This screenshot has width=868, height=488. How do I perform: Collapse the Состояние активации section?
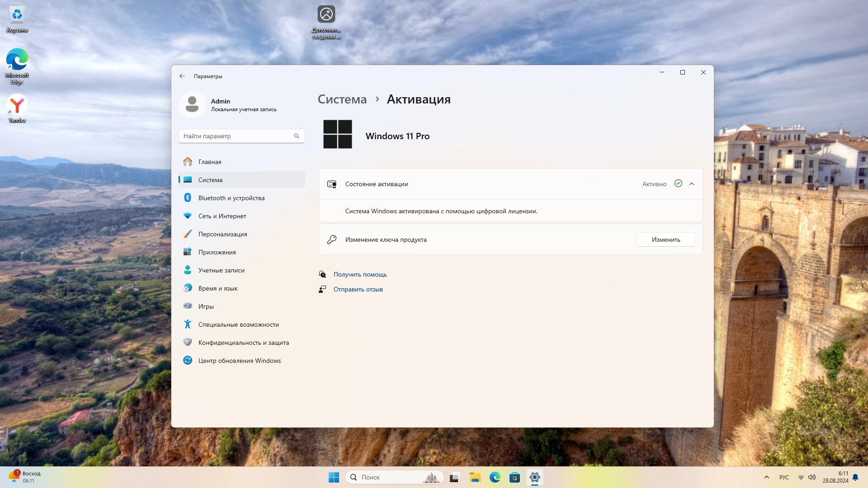(691, 184)
